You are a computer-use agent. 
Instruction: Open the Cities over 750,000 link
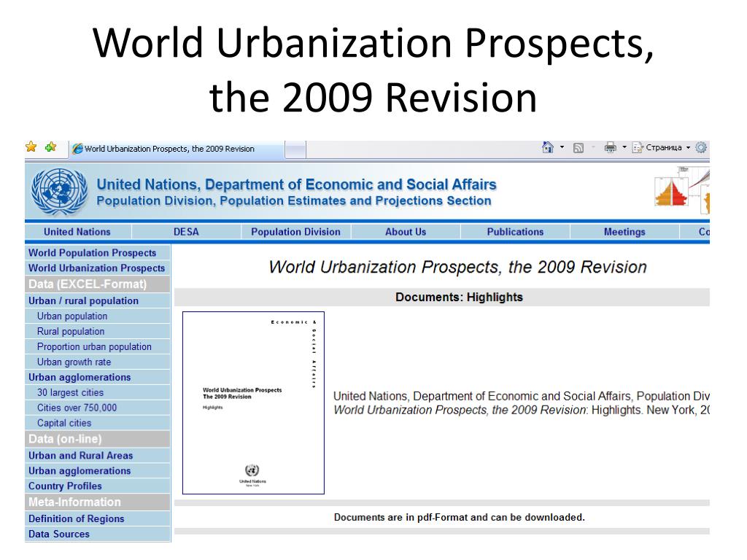[x=77, y=408]
